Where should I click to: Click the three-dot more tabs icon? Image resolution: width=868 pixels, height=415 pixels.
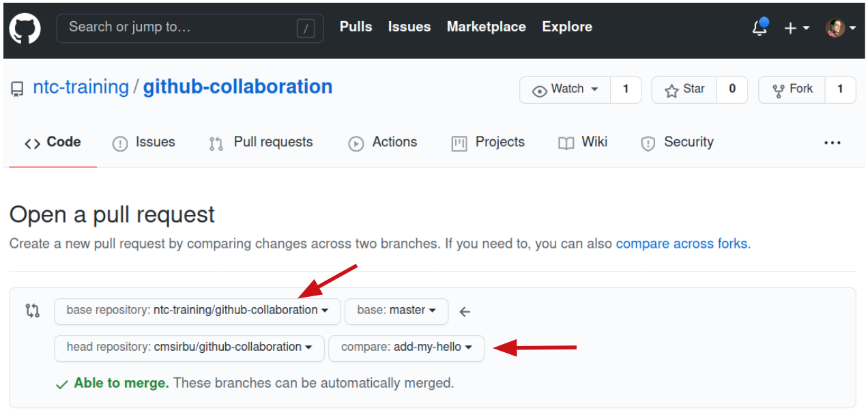832,143
